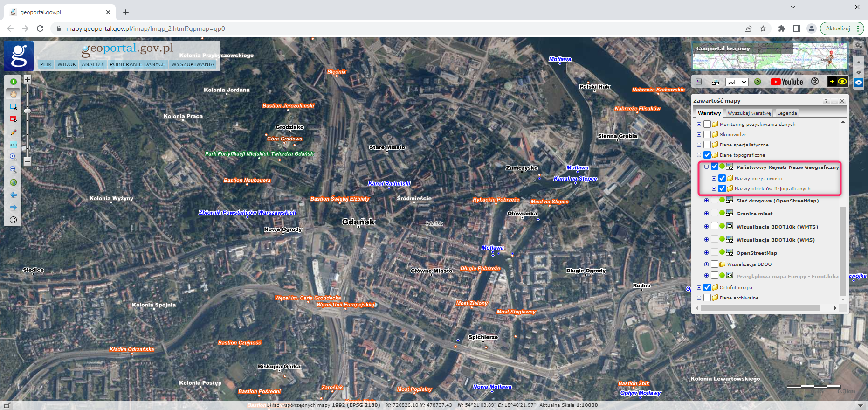Activate the XYH coordinate tool

[x=14, y=145]
